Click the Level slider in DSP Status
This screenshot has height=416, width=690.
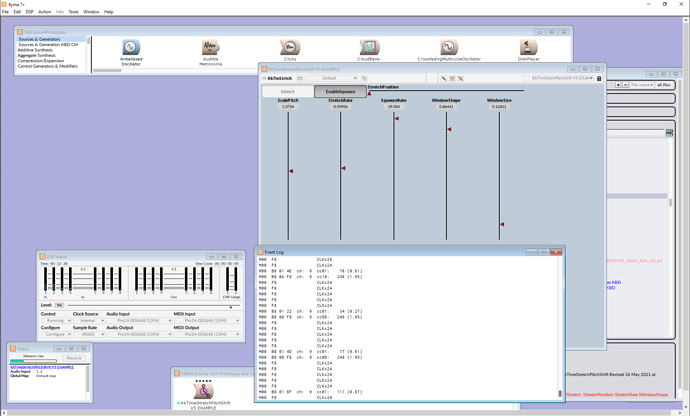coord(154,306)
